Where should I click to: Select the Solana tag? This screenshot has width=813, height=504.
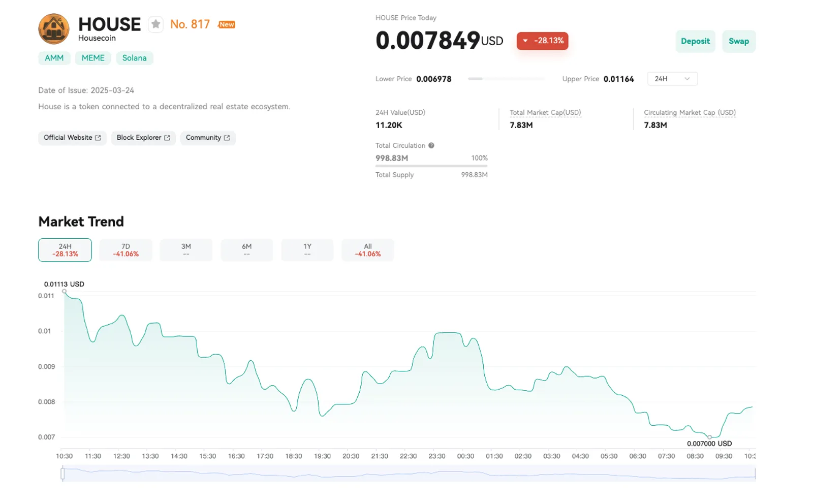click(134, 58)
